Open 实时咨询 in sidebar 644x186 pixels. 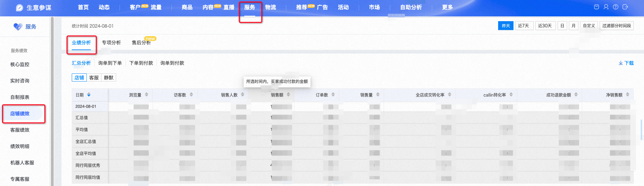click(20, 81)
